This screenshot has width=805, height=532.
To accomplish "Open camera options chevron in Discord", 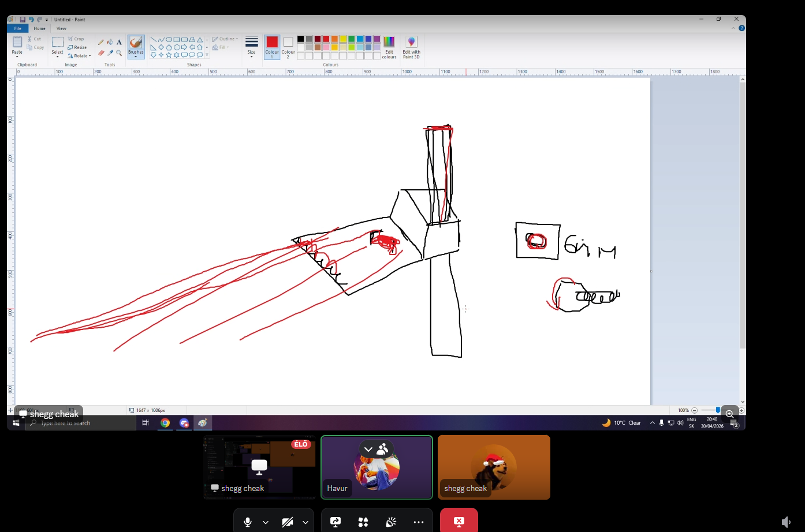I will tap(305, 522).
